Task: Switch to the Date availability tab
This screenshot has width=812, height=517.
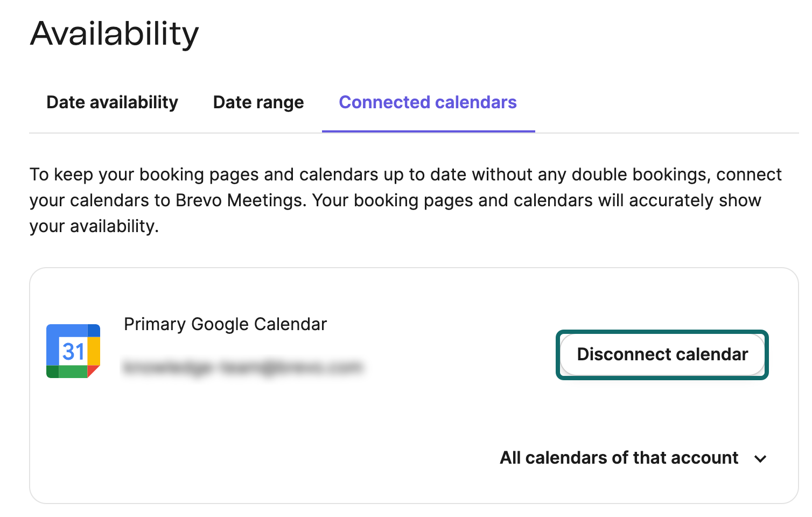Action: point(112,102)
